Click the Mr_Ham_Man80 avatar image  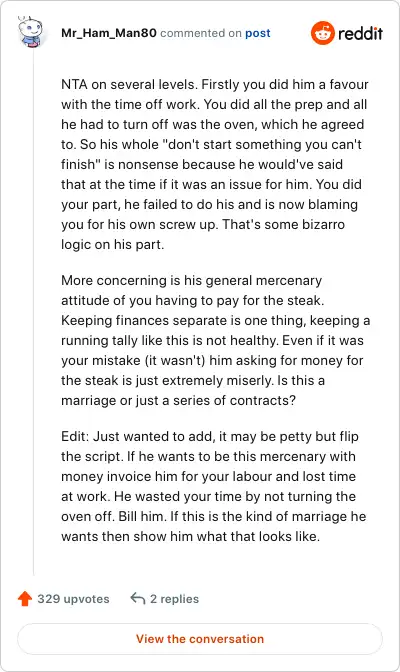[x=30, y=31]
